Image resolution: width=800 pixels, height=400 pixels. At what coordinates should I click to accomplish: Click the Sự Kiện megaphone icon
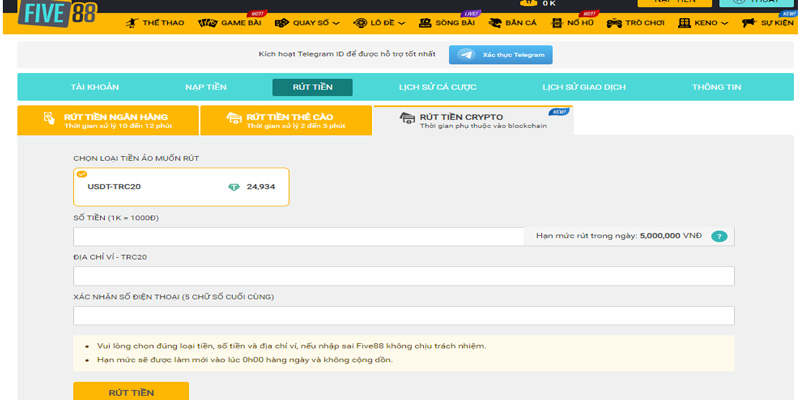pyautogui.click(x=748, y=22)
